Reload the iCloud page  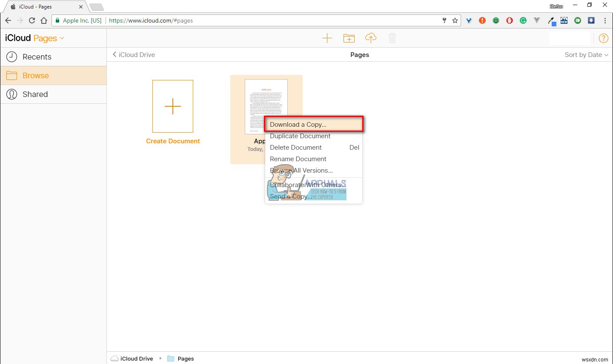[32, 20]
